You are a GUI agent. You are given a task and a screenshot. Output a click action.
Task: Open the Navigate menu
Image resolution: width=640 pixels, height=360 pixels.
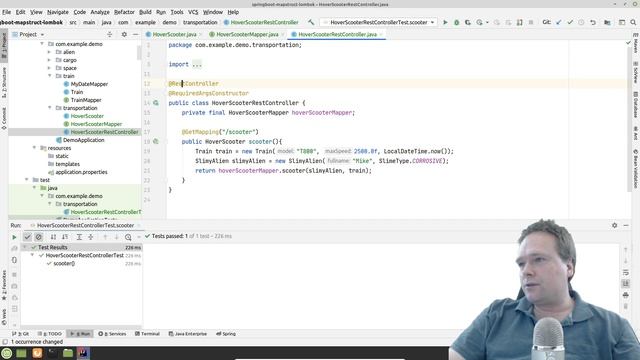[58, 12]
